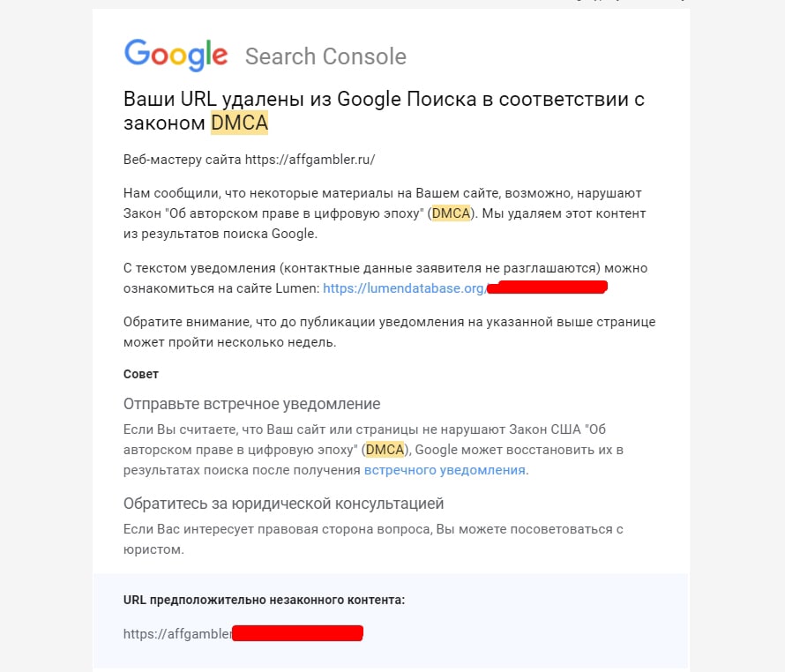
Task: Click the https://affgambler.ru/ address in the webmaster line
Action: (x=310, y=160)
